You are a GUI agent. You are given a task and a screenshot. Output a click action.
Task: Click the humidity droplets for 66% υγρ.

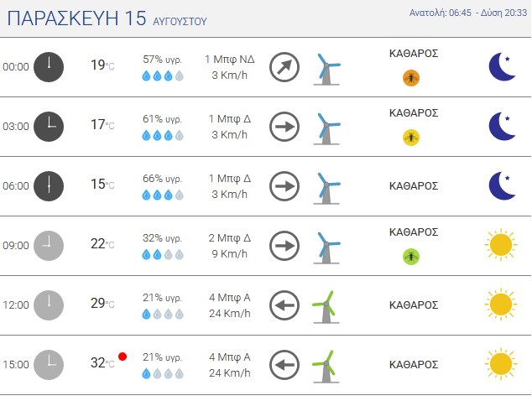(x=163, y=195)
